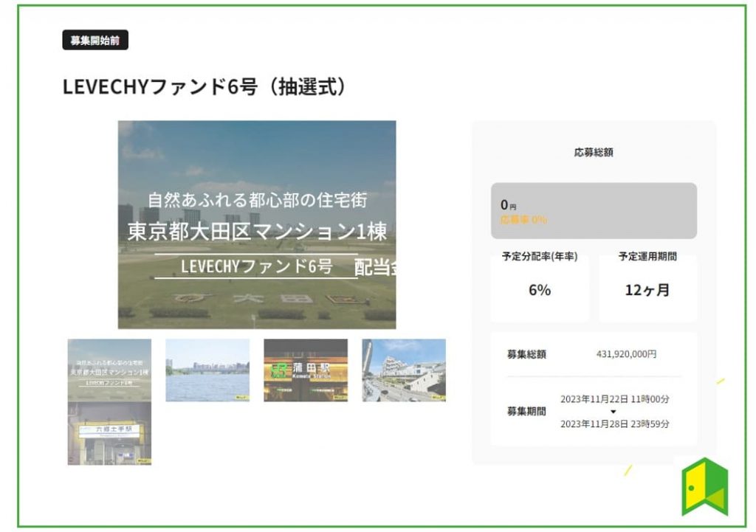Viewport: 756px width, 532px height.
Task: Click the 募集期間 label
Action: 526,411
